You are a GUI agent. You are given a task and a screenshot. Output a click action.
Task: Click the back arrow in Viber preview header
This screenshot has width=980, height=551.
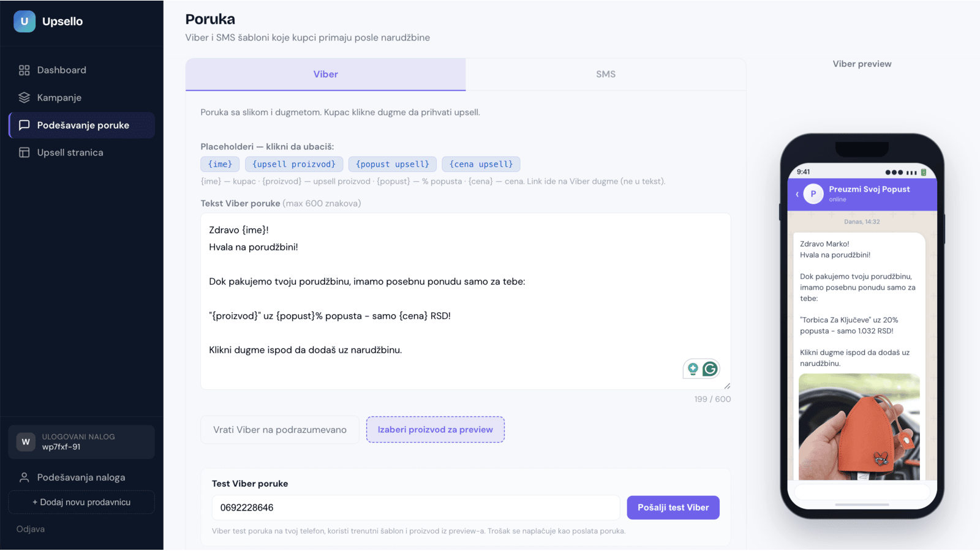coord(797,194)
